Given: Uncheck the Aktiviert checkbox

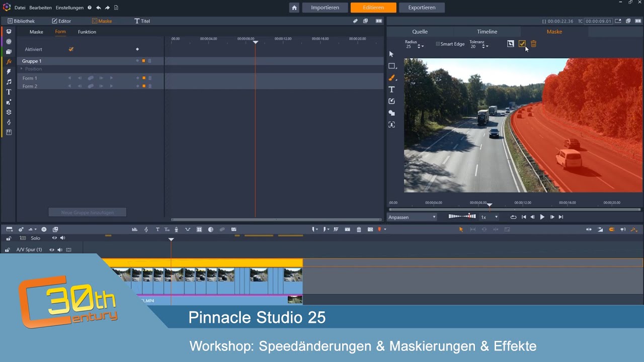Looking at the screenshot, I should (x=71, y=49).
